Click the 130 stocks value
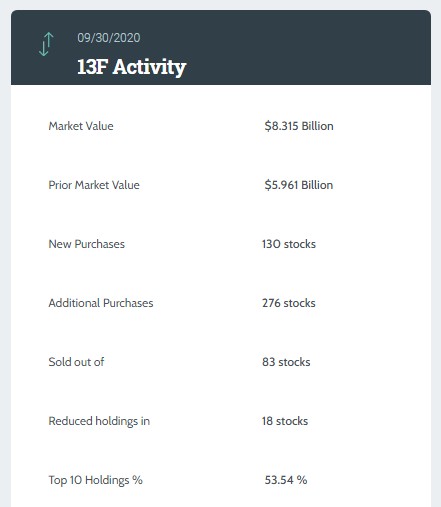This screenshot has width=441, height=507. (289, 244)
